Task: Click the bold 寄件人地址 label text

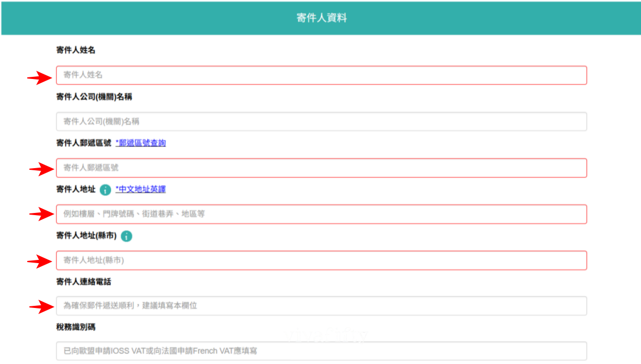Action: (75, 189)
